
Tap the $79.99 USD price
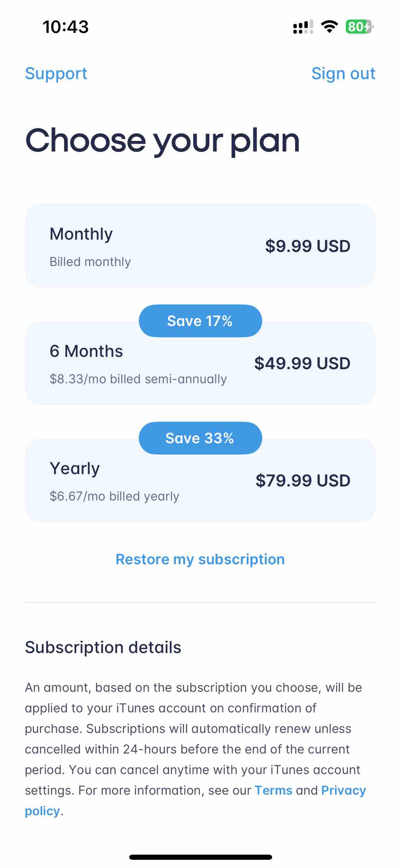coord(303,481)
